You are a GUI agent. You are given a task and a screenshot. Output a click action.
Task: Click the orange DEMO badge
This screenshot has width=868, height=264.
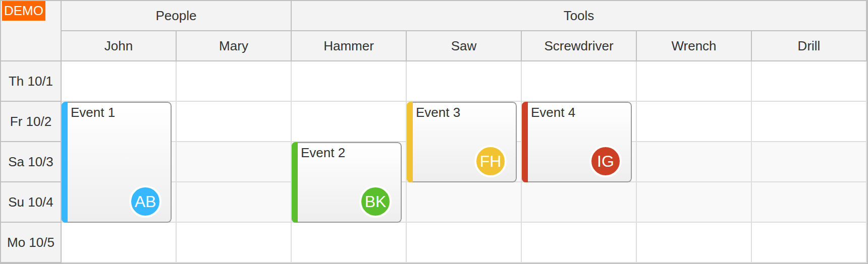24,11
